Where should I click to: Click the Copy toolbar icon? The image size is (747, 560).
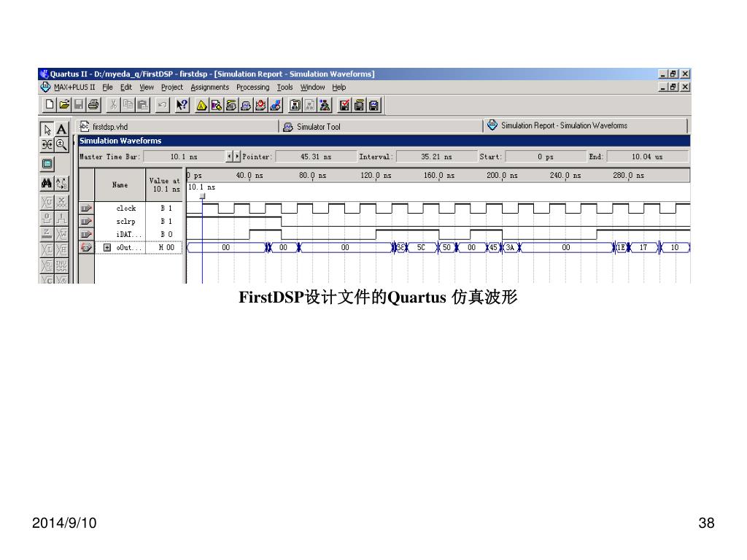(x=128, y=105)
